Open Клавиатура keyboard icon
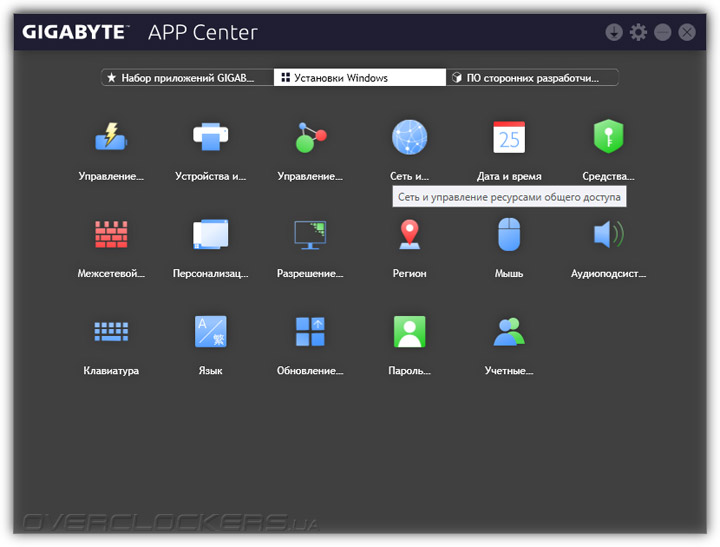720x547 pixels. point(111,331)
